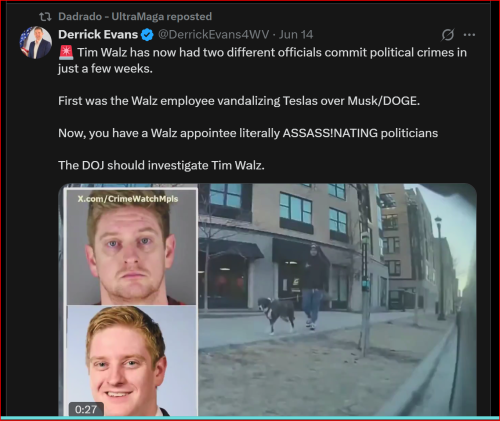The width and height of the screenshot is (500, 421).
Task: Open the three-dot More options menu
Action: click(x=469, y=35)
